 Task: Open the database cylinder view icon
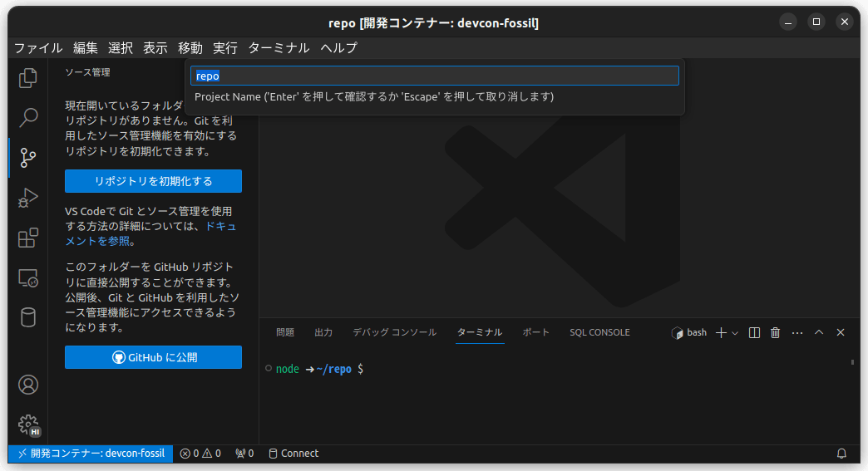point(27,317)
